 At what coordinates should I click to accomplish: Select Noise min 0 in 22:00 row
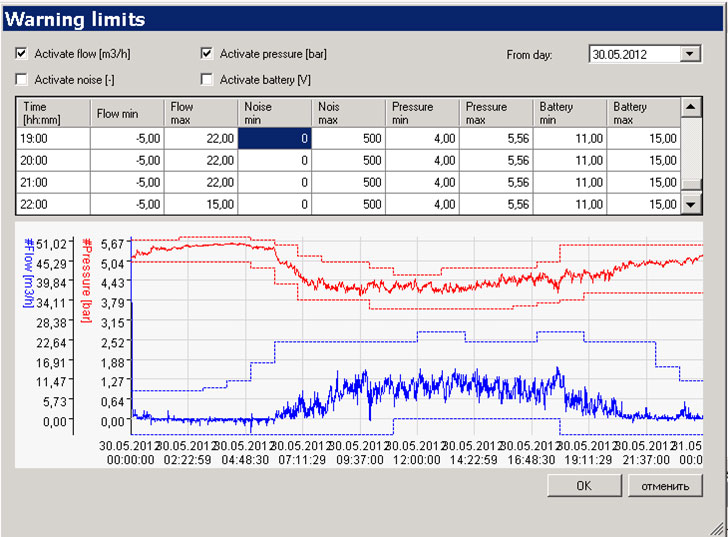pos(274,204)
